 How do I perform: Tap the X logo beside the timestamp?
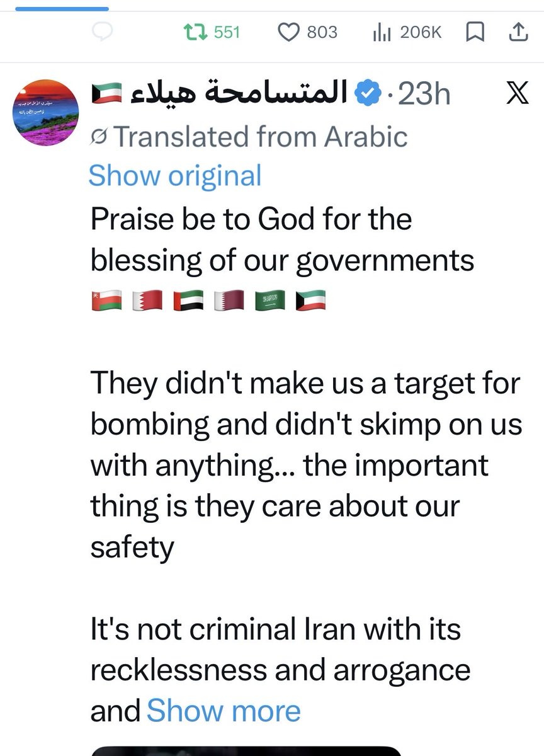click(517, 94)
